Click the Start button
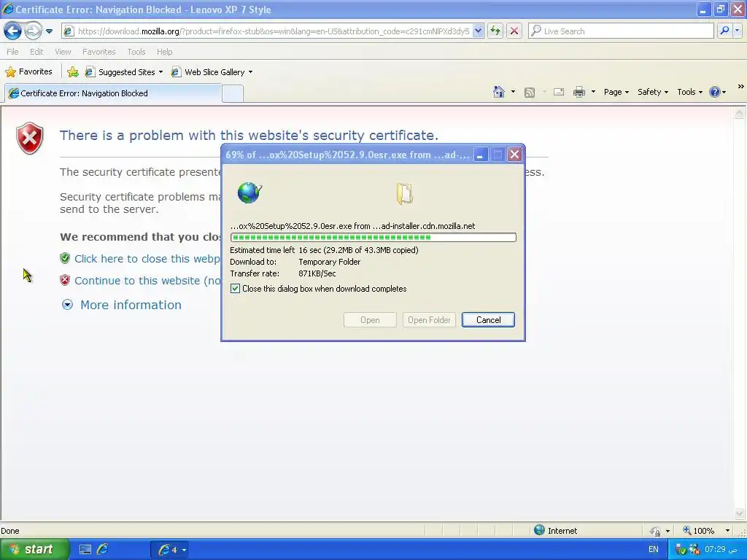This screenshot has height=560, width=747. (34, 549)
